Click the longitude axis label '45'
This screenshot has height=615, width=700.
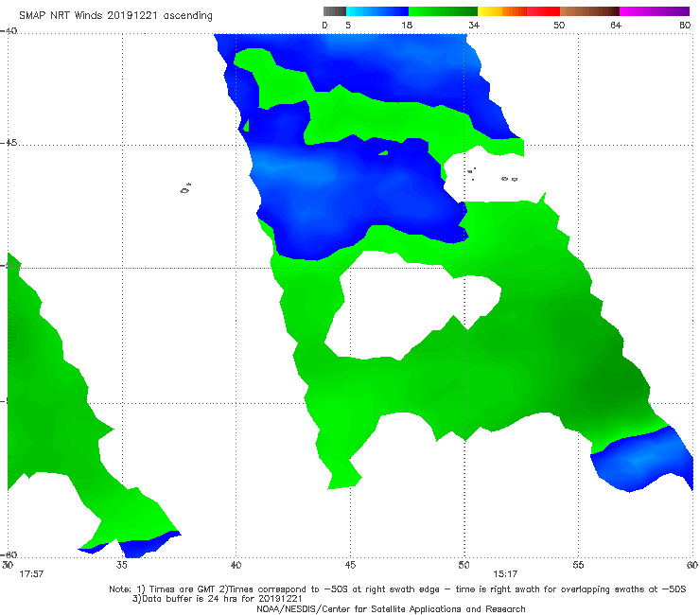[350, 565]
